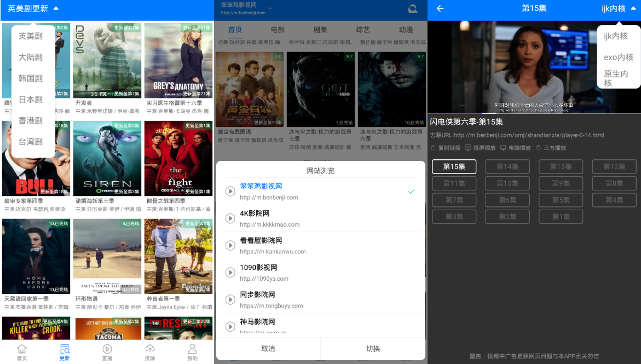Switch to the 动漫 tab
This screenshot has height=364, width=641.
click(x=406, y=30)
